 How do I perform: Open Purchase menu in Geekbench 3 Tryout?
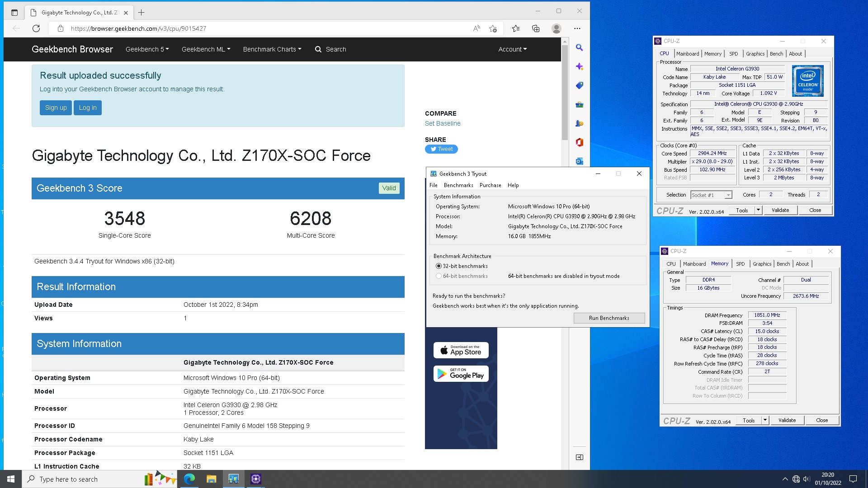coord(490,185)
